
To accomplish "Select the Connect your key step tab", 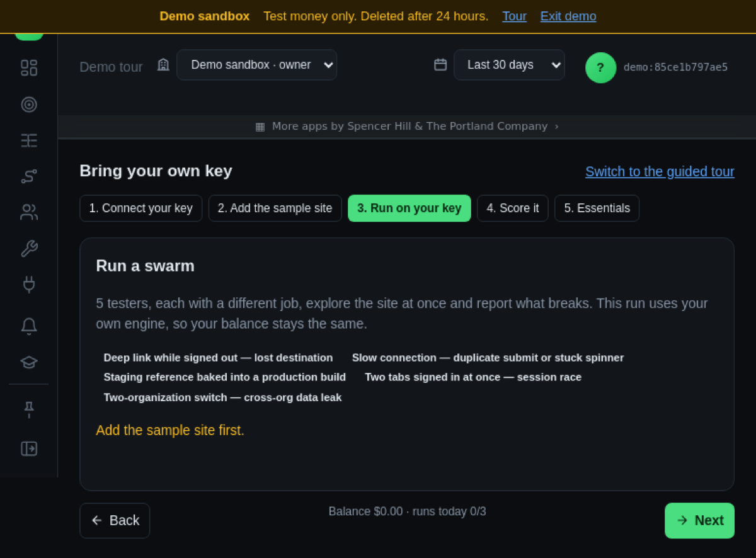I will tap(141, 208).
